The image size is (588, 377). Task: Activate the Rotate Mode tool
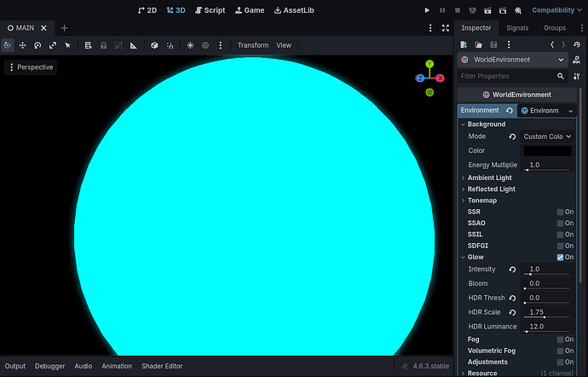click(37, 45)
